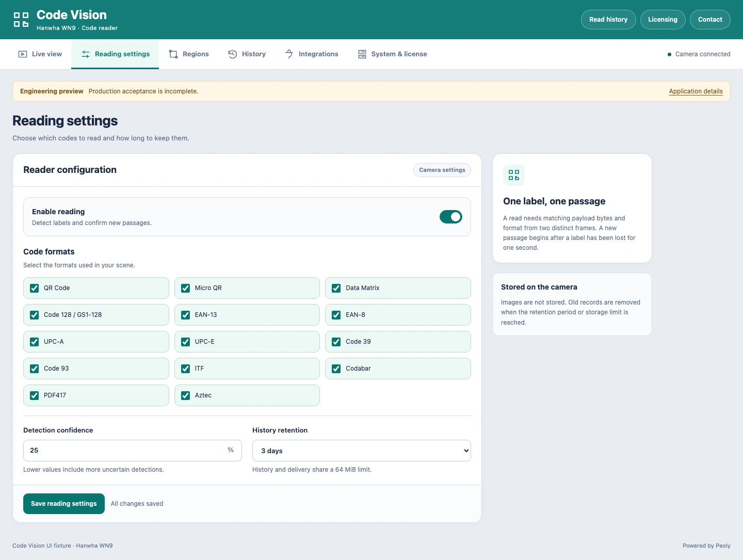Deselect the Data Matrix checkbox

(x=336, y=288)
